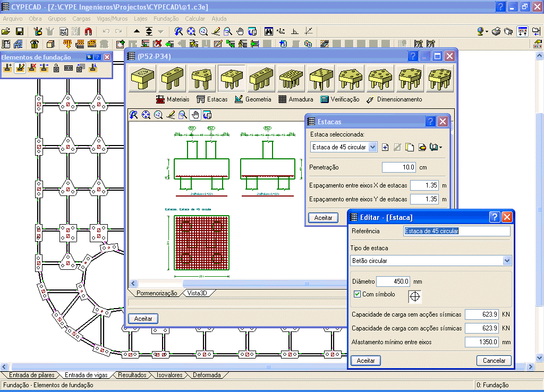544x392 pixels.
Task: Choose the last pile cap type icon
Action: (440, 79)
